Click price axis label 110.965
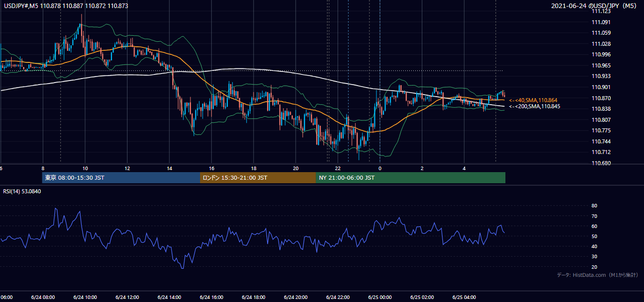644x302 pixels. coord(601,65)
